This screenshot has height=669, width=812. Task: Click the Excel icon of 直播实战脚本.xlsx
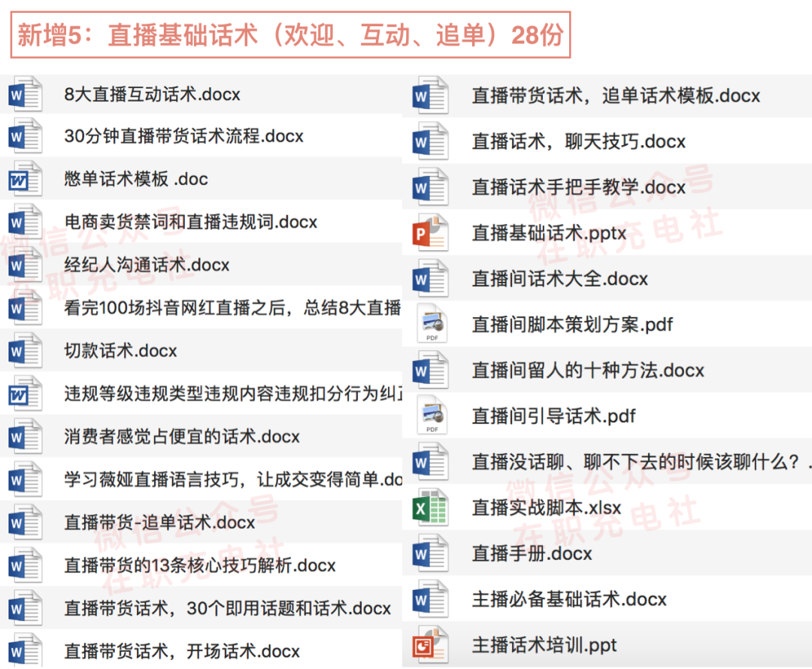tap(431, 508)
